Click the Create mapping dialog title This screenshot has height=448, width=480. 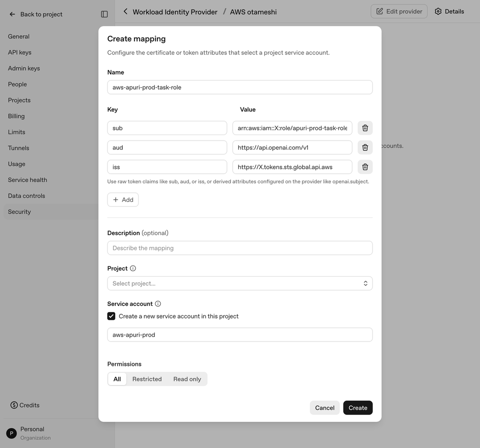tap(136, 39)
